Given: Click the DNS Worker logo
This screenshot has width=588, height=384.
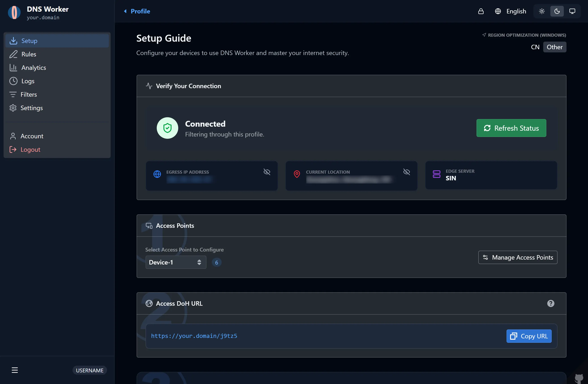Looking at the screenshot, I should [14, 12].
